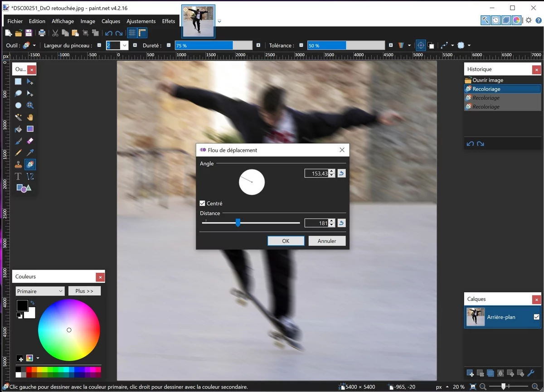Click the Undo arrow in toolbar
544x392 pixels.
pos(108,33)
